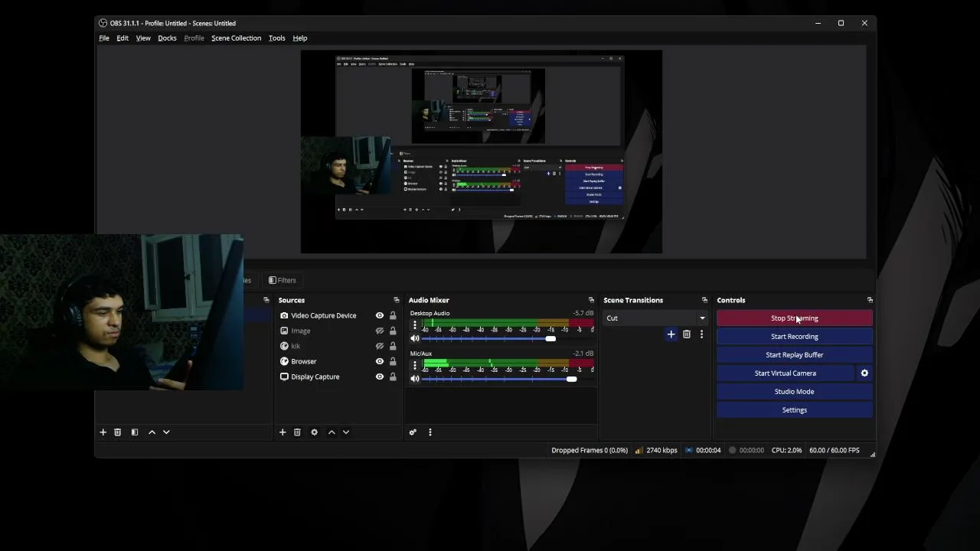Screen dimensions: 980x551
Task: Click Start Virtual Camera button
Action: (x=786, y=373)
